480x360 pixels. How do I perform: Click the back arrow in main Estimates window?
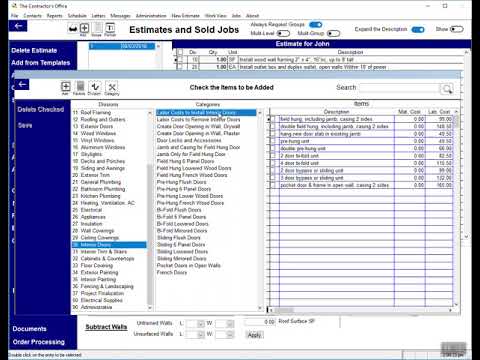(18, 26)
